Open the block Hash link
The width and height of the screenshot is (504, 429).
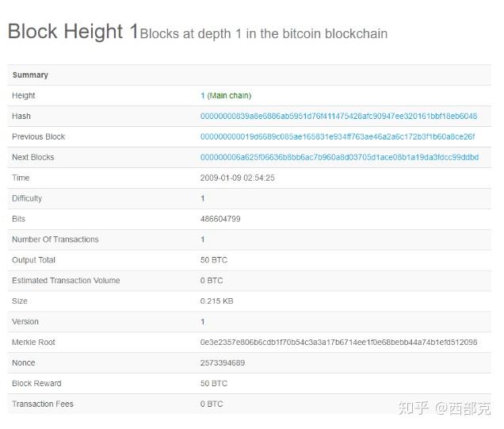[x=338, y=117]
